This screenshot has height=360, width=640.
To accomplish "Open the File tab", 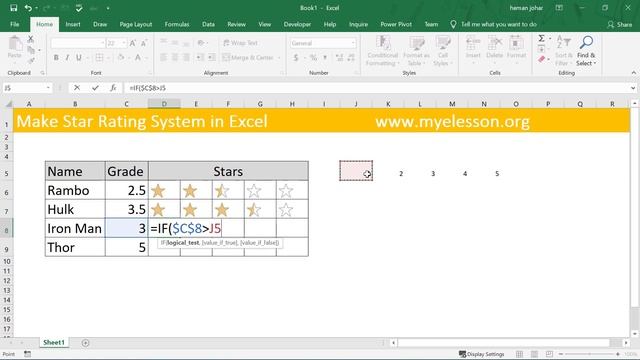I will pos(15,24).
